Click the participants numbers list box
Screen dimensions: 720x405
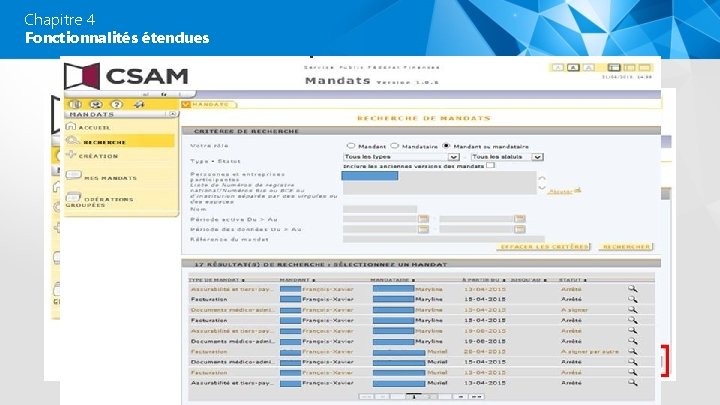(x=439, y=183)
